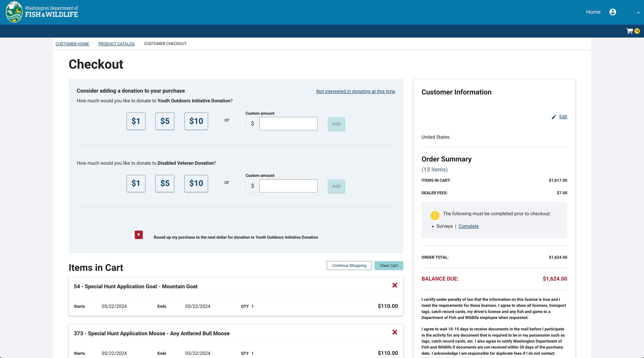Viewport: 644px width, 358px height.
Task: Remove the Moose application with red X
Action: point(394,332)
